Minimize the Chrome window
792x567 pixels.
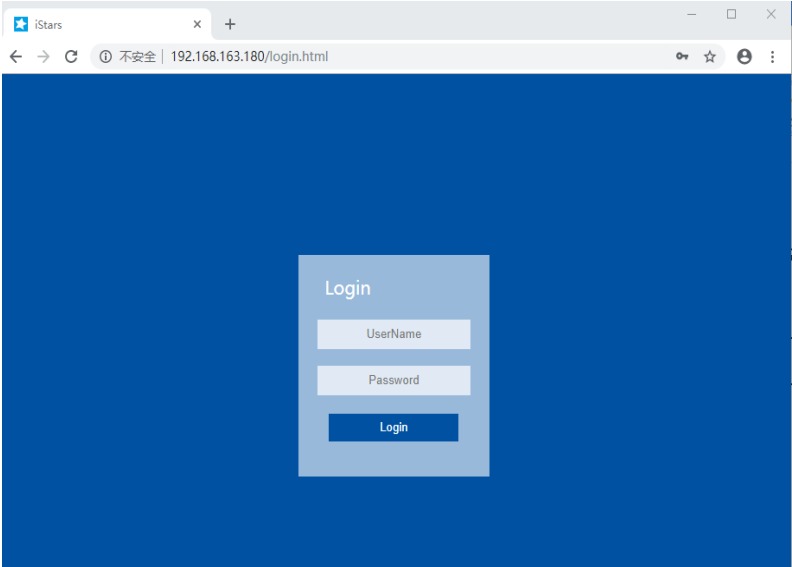point(691,14)
